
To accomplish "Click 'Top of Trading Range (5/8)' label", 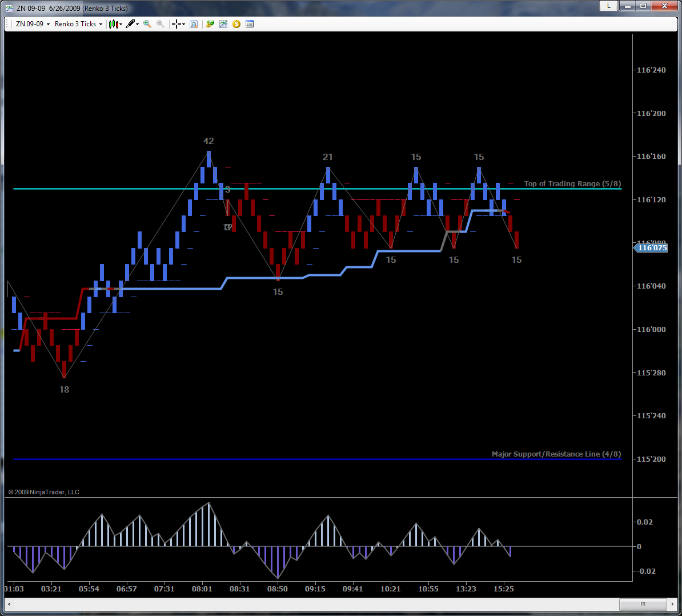I will [x=572, y=183].
